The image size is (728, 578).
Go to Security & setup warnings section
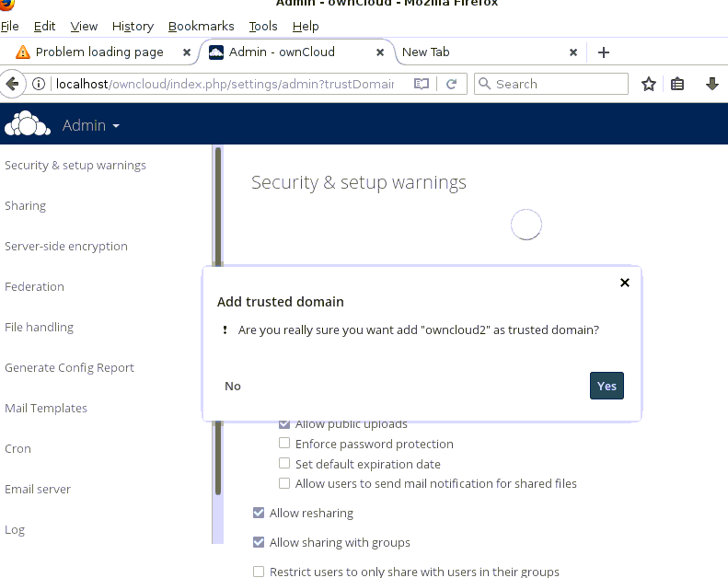click(75, 166)
